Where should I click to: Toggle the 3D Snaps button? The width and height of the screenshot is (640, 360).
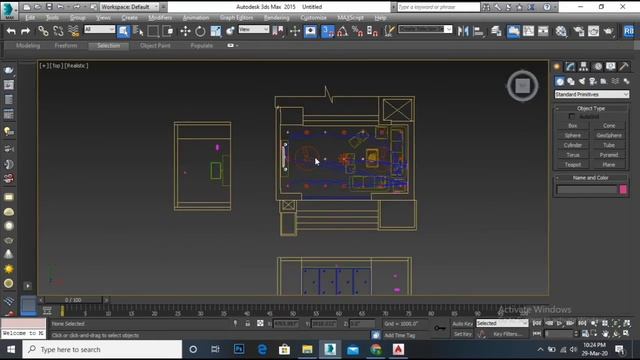(x=327, y=31)
